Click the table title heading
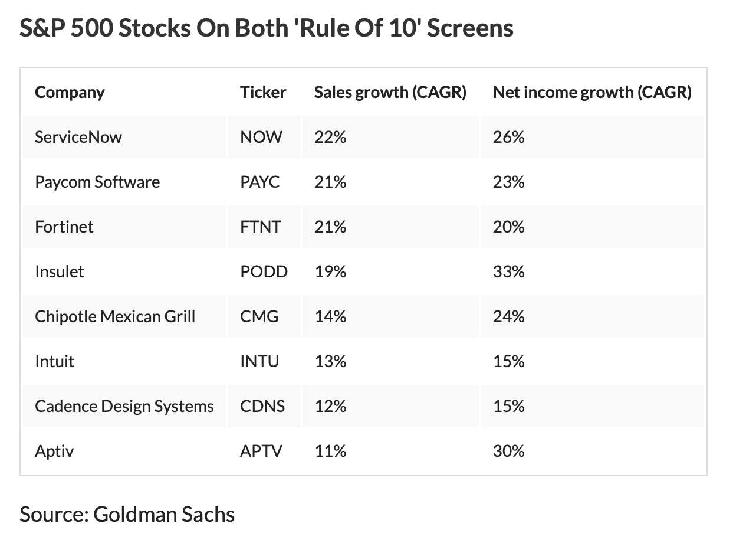Image resolution: width=756 pixels, height=543 pixels. [x=267, y=29]
